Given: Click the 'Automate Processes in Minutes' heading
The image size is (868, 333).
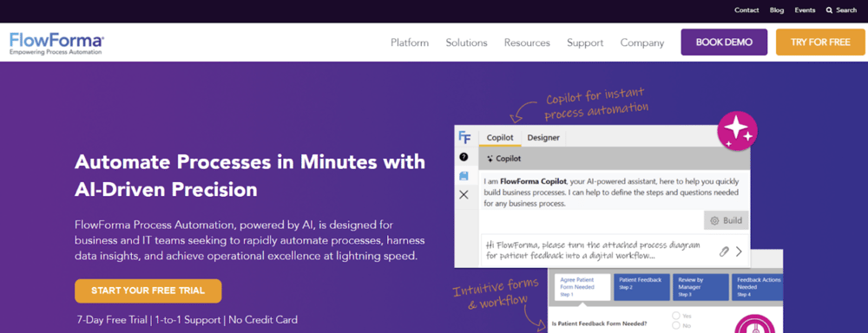Looking at the screenshot, I should point(250,176).
